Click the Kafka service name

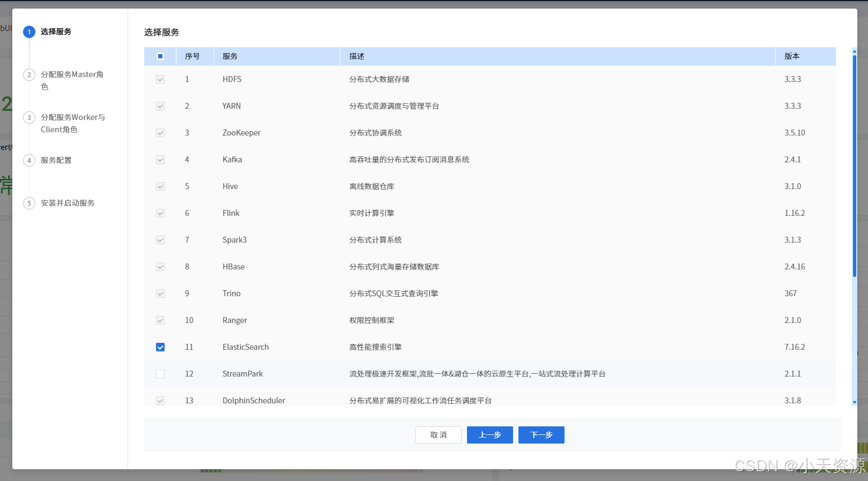coord(232,160)
